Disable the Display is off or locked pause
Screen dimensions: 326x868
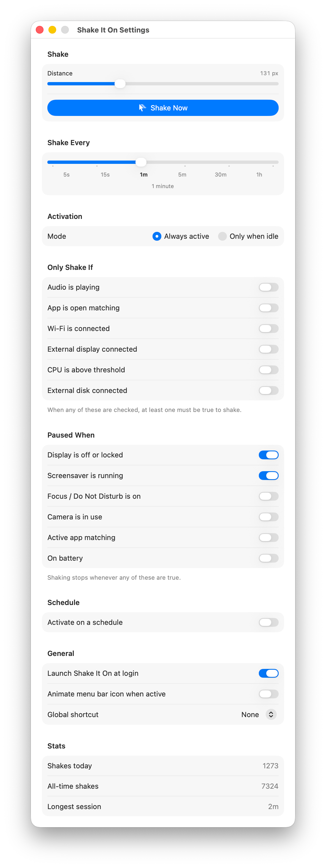tap(268, 455)
